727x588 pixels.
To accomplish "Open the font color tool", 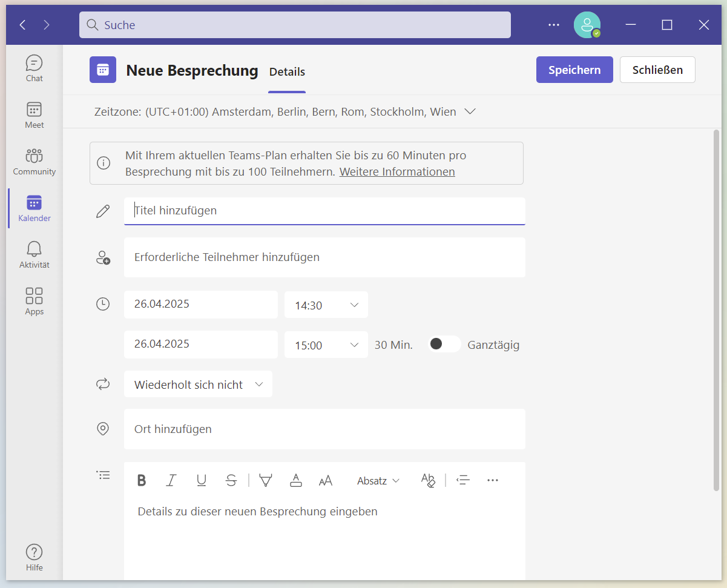I will click(295, 480).
